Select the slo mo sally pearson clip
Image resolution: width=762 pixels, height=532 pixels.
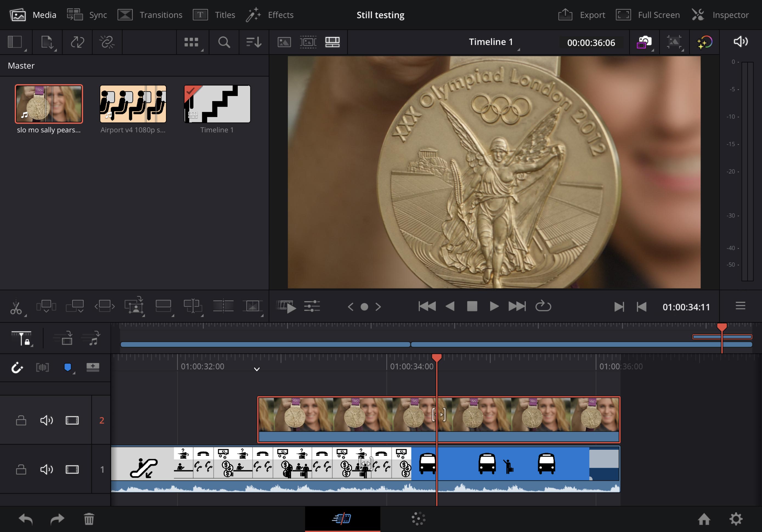pyautogui.click(x=49, y=104)
